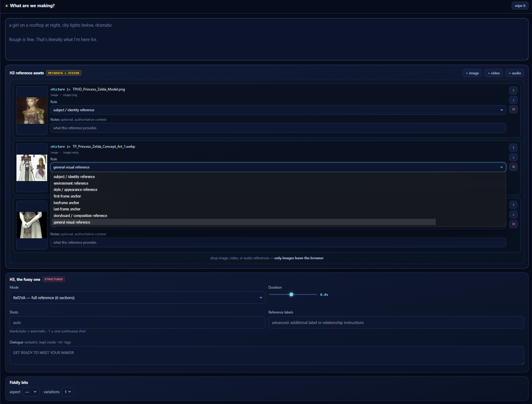Add an image reference with '+ image'
Screen dimensions: 532x404
(x=472, y=73)
